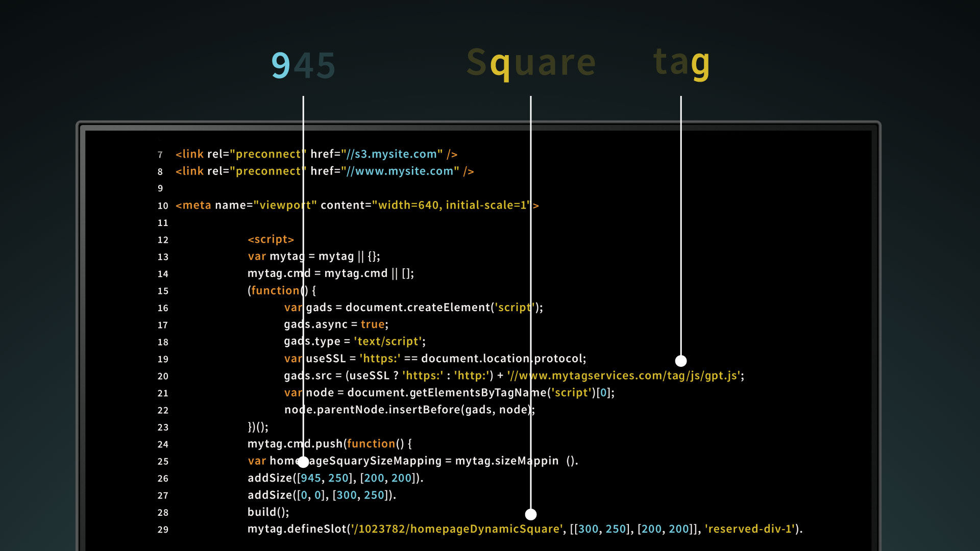This screenshot has width=980, height=551.
Task: Click the white dot below the tag line
Action: pyautogui.click(x=681, y=361)
